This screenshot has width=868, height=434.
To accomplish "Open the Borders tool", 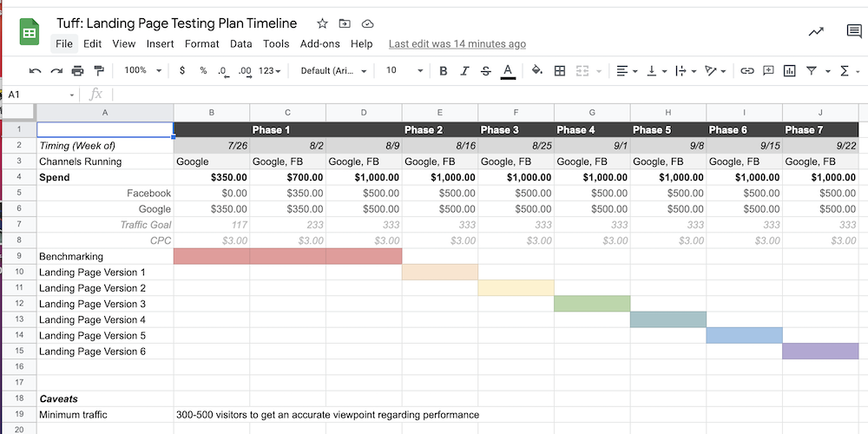I will [560, 71].
